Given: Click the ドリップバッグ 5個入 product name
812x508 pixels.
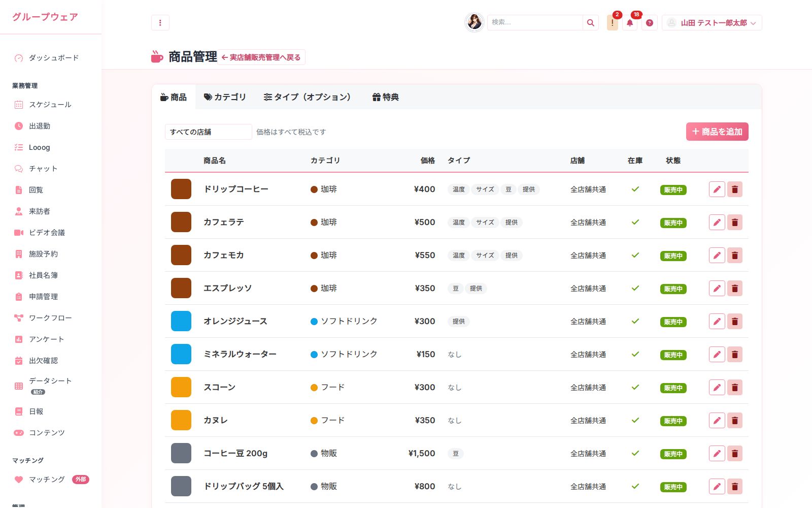Looking at the screenshot, I should (244, 486).
